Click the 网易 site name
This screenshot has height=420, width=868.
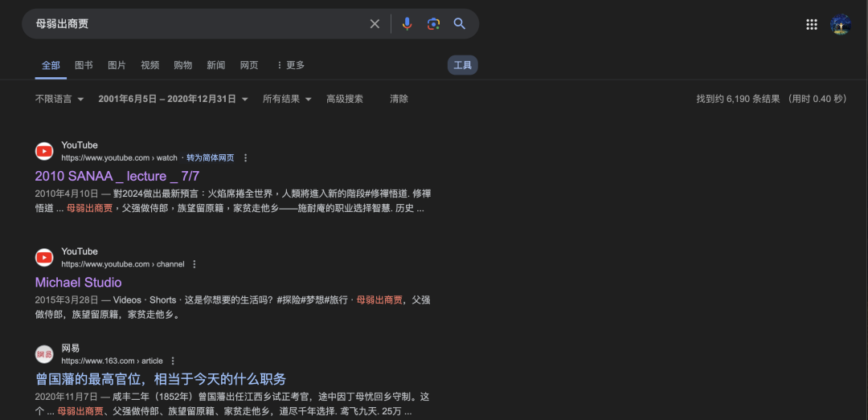[x=70, y=349]
